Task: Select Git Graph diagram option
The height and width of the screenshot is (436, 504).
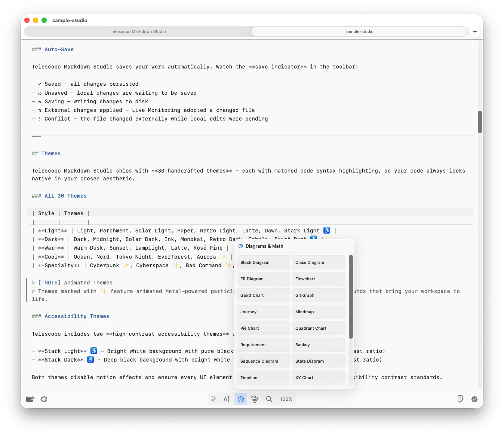Action: click(x=319, y=295)
